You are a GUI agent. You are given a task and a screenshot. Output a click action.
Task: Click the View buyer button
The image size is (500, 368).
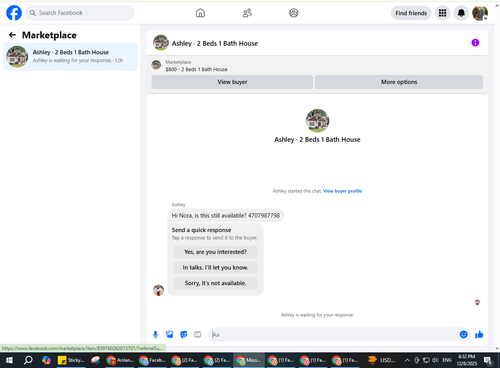click(x=232, y=82)
